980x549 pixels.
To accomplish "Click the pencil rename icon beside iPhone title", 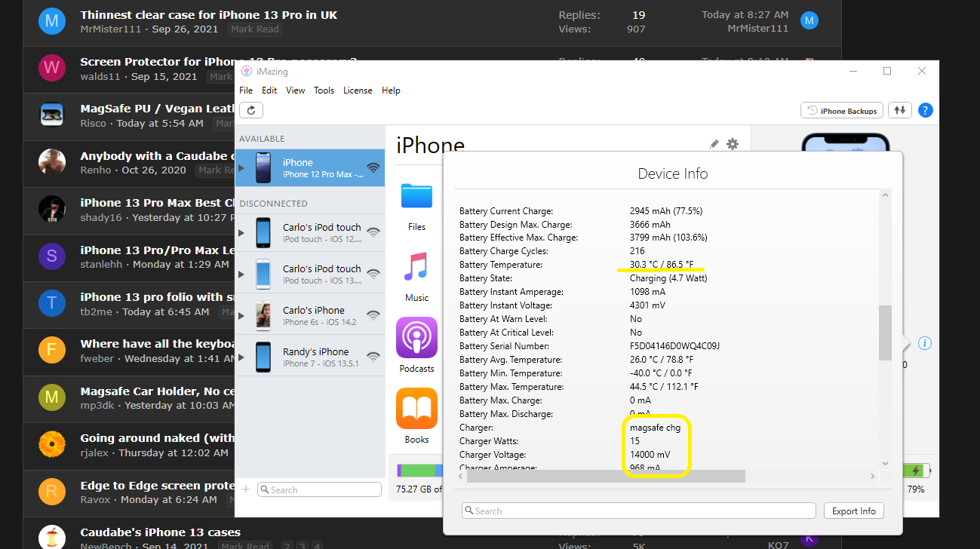I will click(714, 144).
